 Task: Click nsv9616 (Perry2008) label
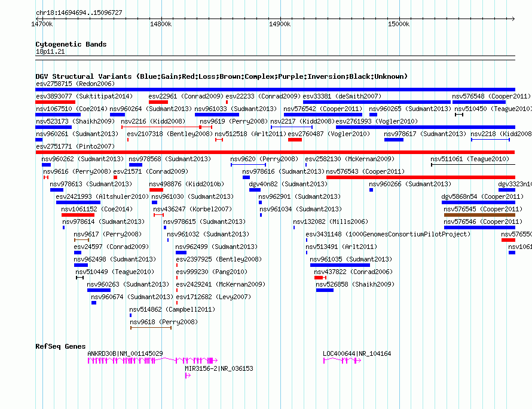(x=77, y=171)
